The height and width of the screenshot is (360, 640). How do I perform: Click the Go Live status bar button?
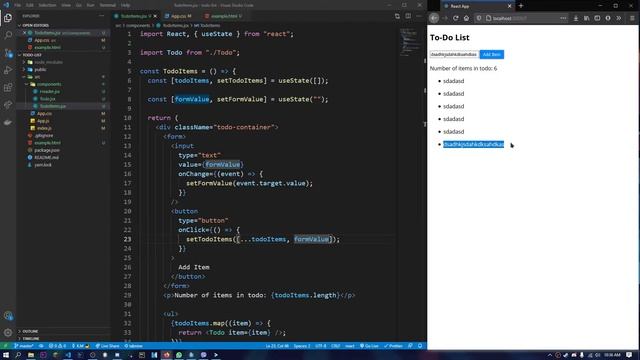[369, 346]
